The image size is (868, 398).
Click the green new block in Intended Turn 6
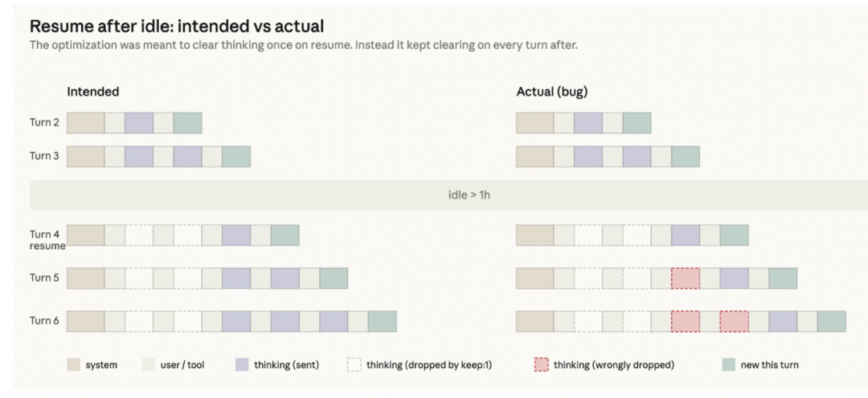(x=383, y=322)
